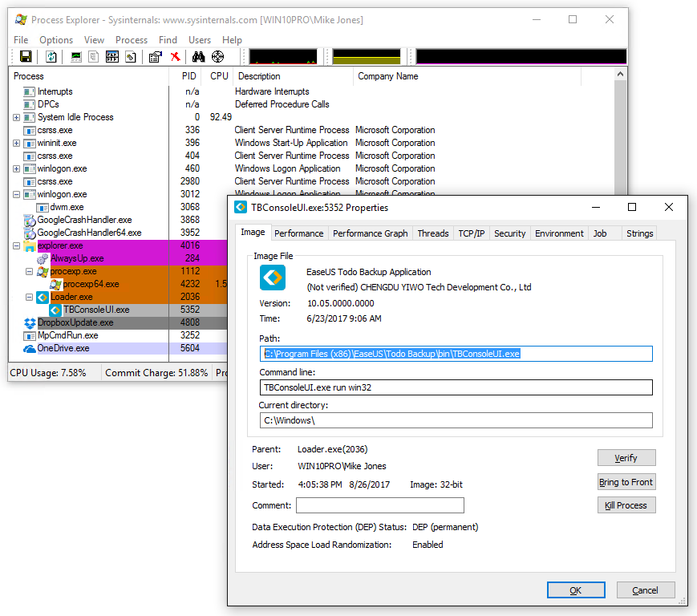Switch to the TCP/IP tab

tap(471, 233)
